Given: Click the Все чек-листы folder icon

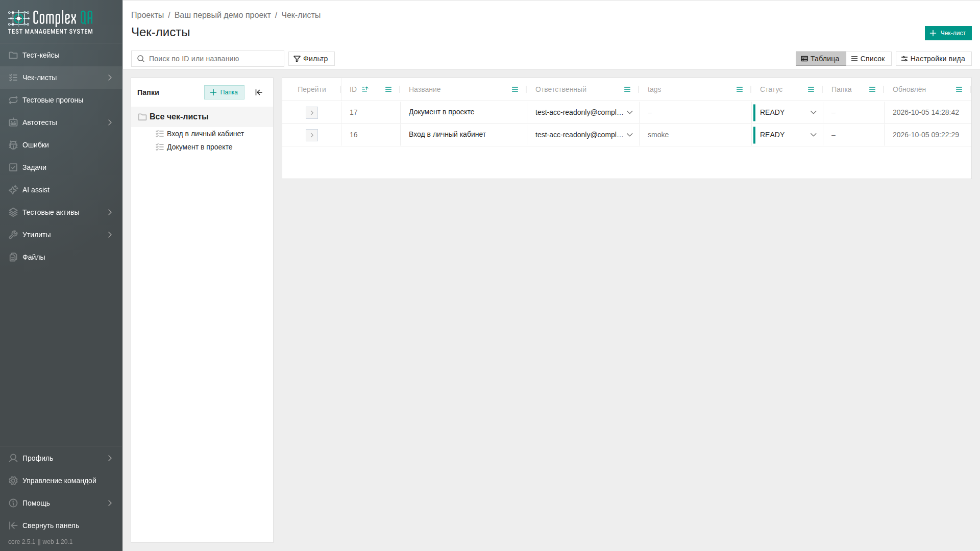Looking at the screenshot, I should tap(142, 117).
